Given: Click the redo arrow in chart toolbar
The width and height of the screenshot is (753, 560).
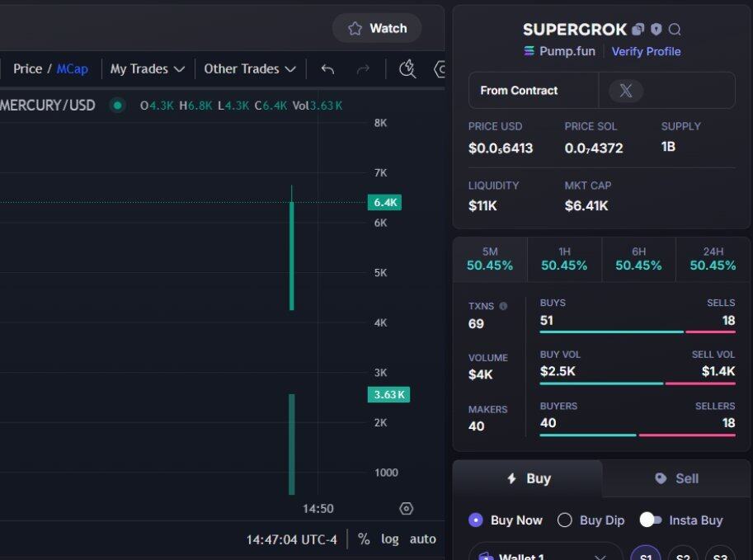Looking at the screenshot, I should coord(363,69).
